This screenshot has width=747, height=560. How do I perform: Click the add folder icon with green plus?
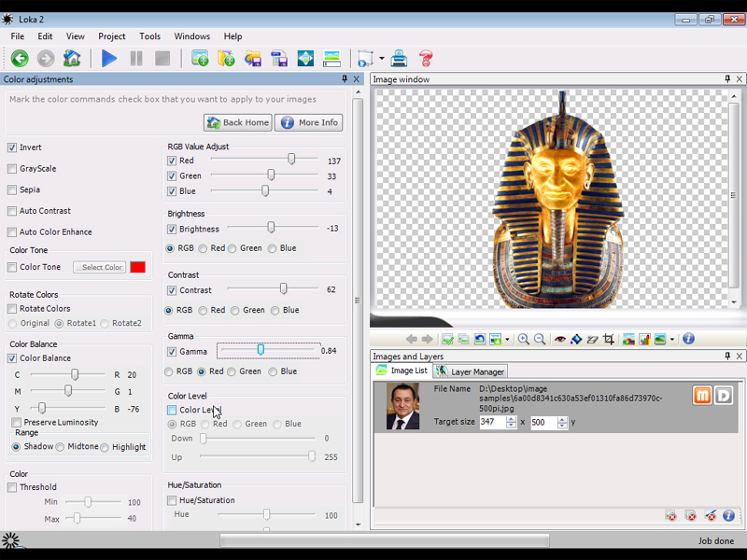[226, 59]
